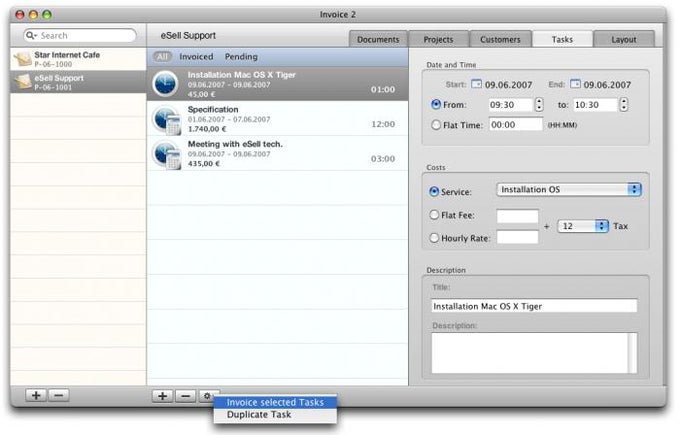Image resolution: width=680 pixels, height=435 pixels.
Task: Click the 03:00 duration of Meeting task
Action: [x=383, y=159]
